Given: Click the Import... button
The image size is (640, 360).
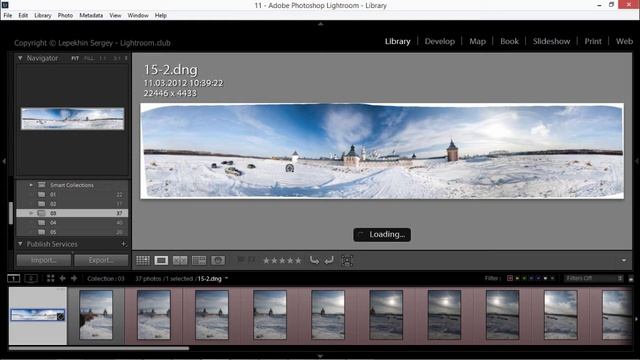Looking at the screenshot, I should (44, 260).
